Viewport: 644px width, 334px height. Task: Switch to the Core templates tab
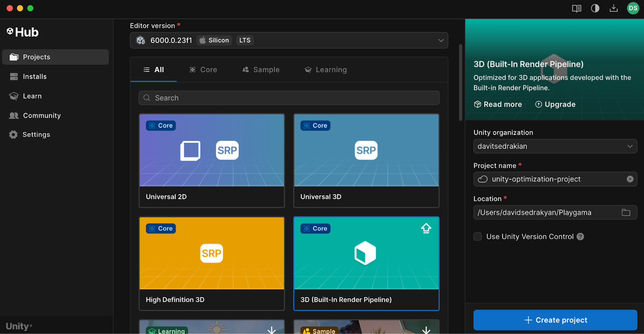203,70
